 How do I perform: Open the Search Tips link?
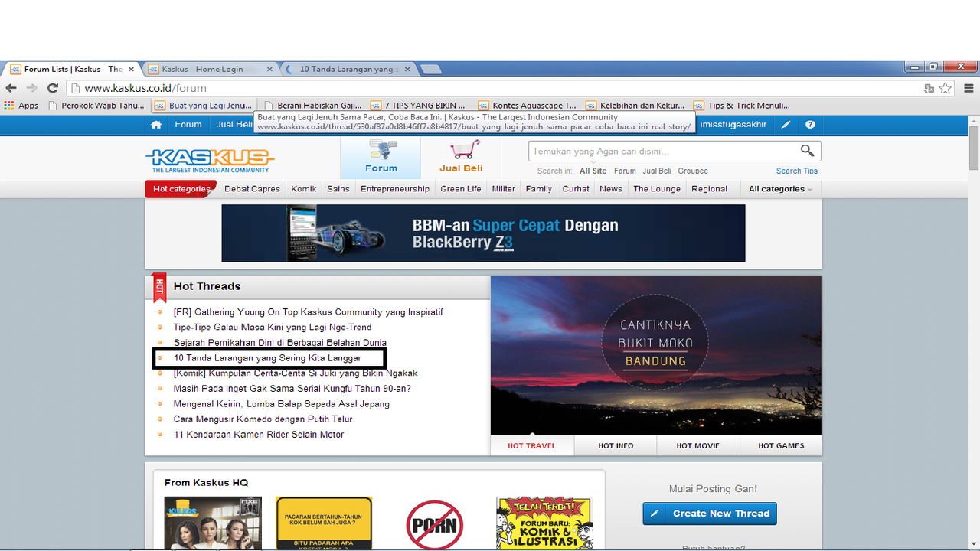[x=797, y=171]
